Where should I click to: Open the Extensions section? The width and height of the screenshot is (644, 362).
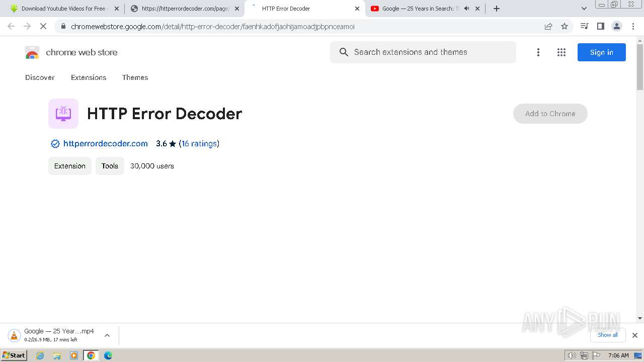point(89,77)
